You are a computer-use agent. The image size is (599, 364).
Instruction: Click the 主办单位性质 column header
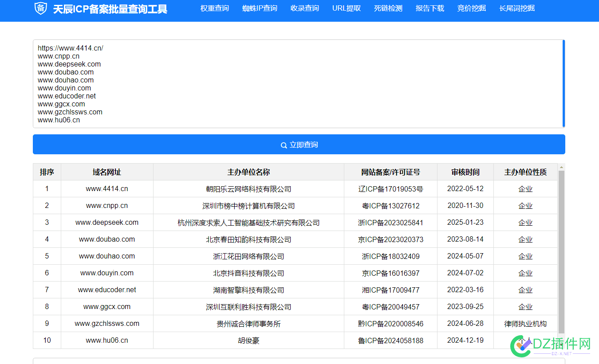tap(525, 172)
